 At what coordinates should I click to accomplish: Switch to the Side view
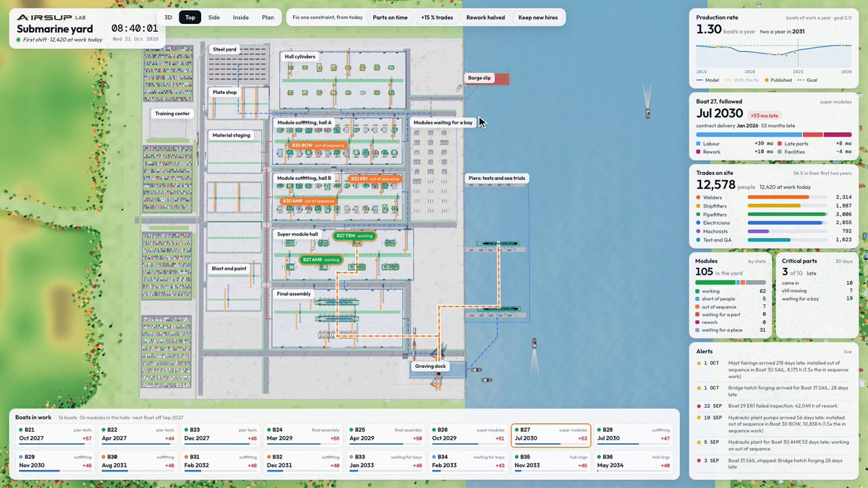(x=214, y=17)
